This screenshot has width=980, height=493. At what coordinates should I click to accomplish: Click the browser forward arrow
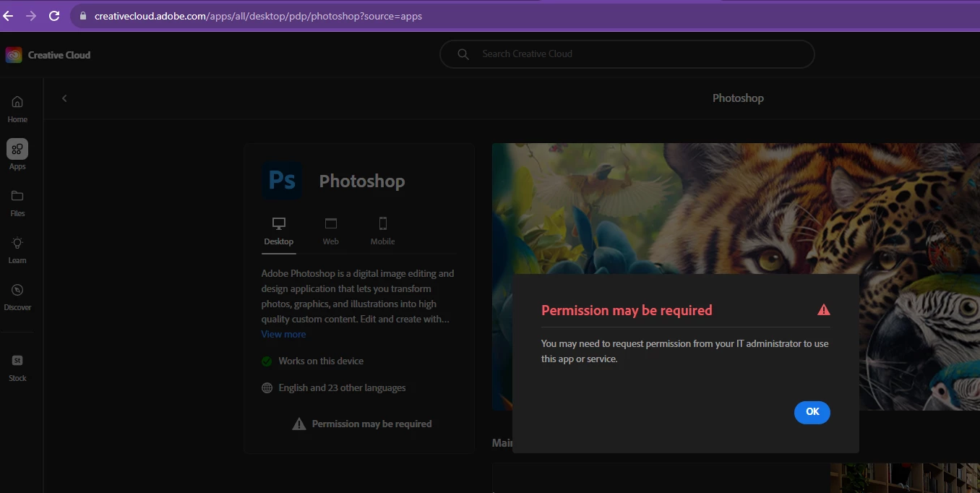[31, 15]
